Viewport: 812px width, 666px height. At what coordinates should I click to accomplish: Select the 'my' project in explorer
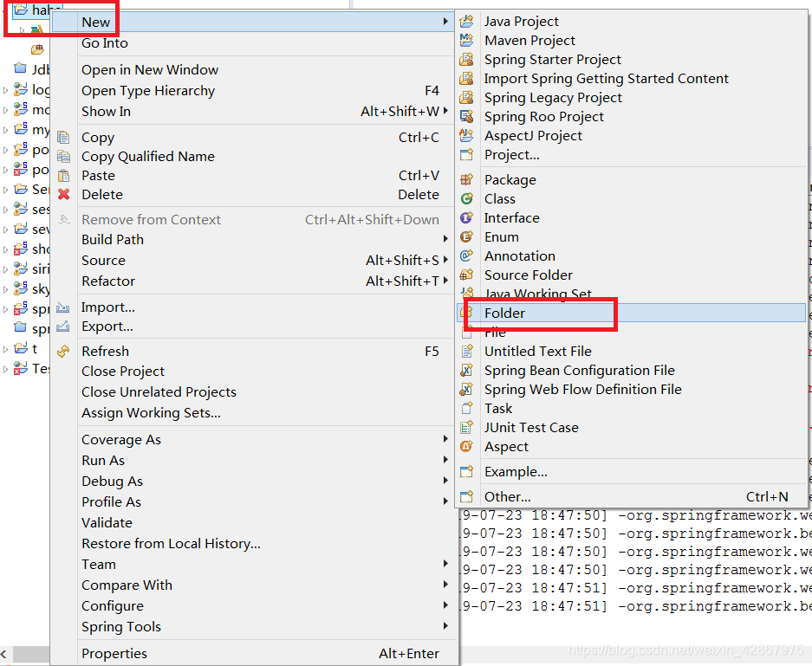pos(41,129)
